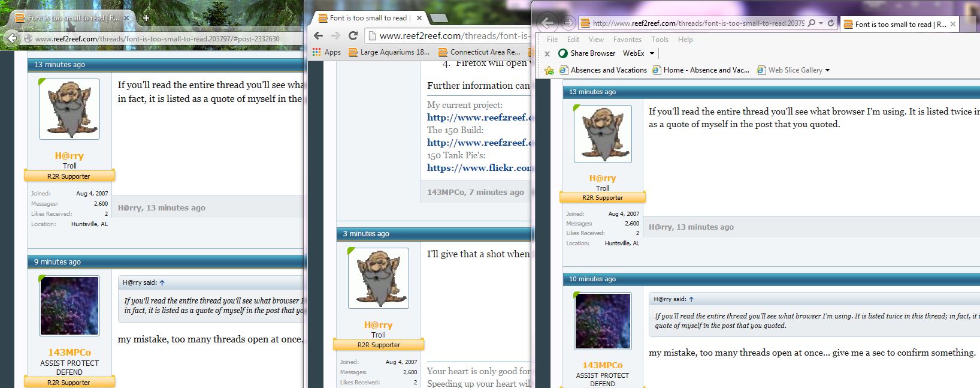The width and height of the screenshot is (980, 388).
Task: Click '143MPCo, 7 minutes ago' in Chrome window
Action: [476, 193]
